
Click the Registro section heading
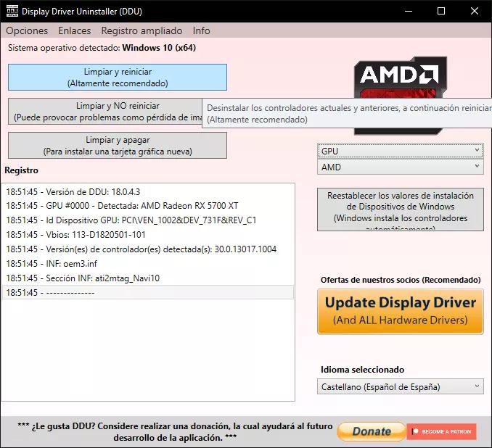click(21, 170)
